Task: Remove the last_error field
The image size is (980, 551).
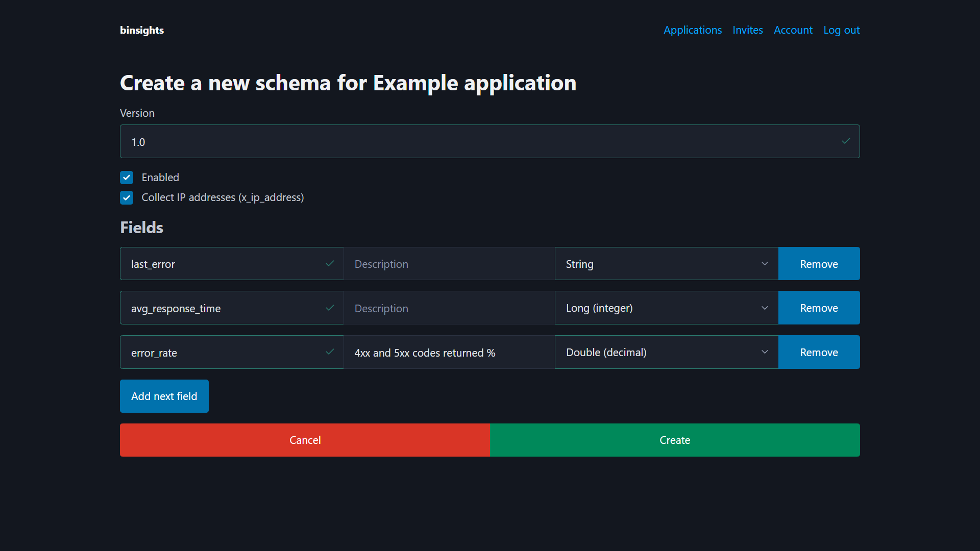Action: (x=819, y=264)
